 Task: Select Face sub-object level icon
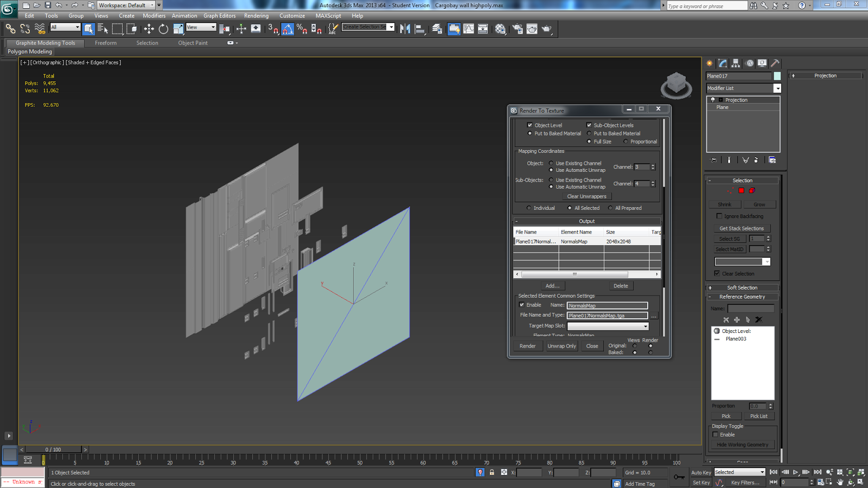[741, 190]
